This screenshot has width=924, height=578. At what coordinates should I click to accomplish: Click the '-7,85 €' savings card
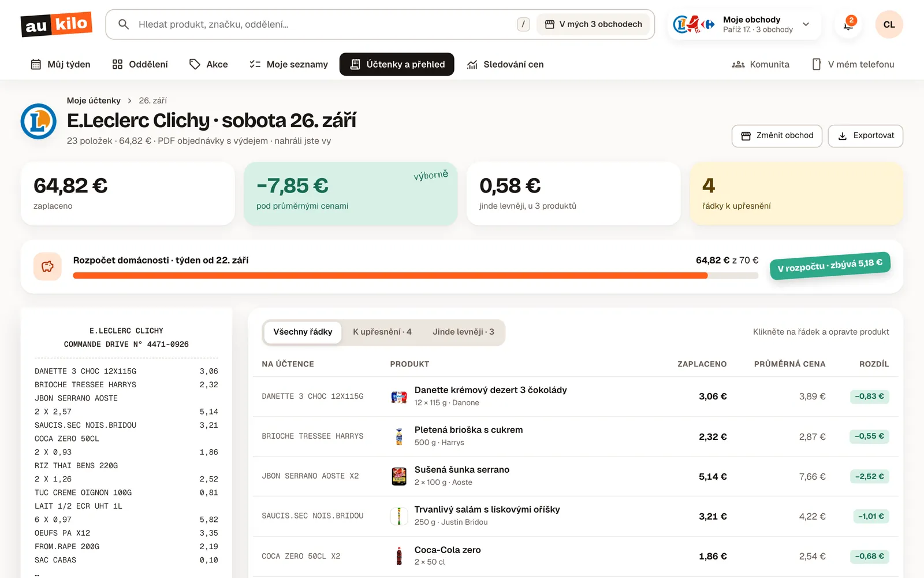point(351,194)
